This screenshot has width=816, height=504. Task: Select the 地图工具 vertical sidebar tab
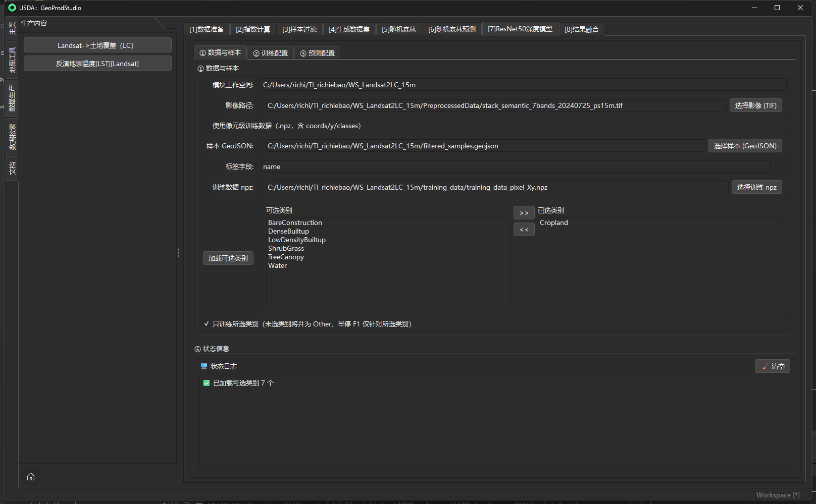12,60
